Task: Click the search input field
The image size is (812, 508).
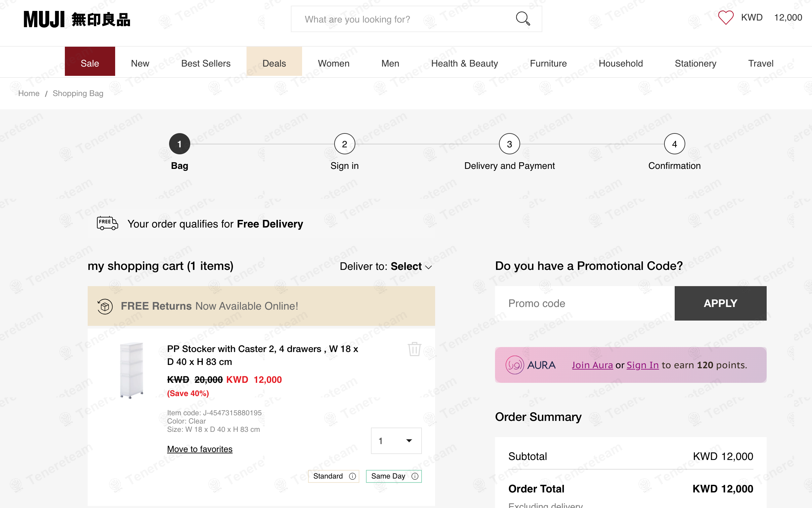Action: point(416,19)
